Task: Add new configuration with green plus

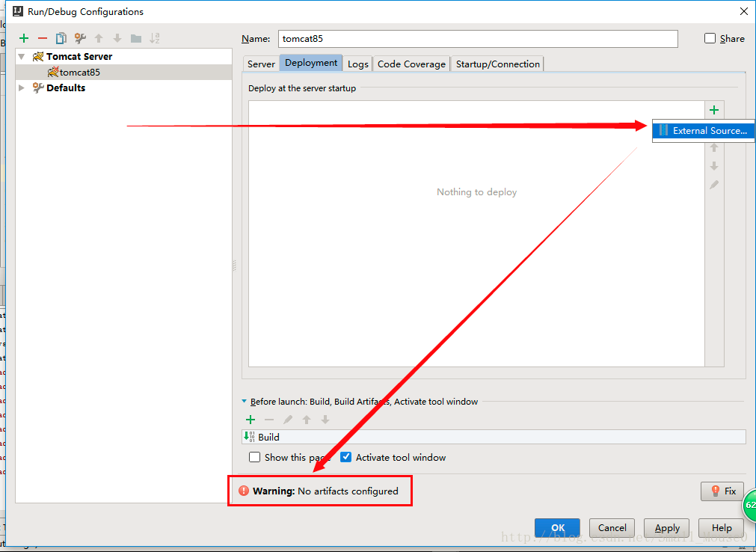Action: pos(24,38)
